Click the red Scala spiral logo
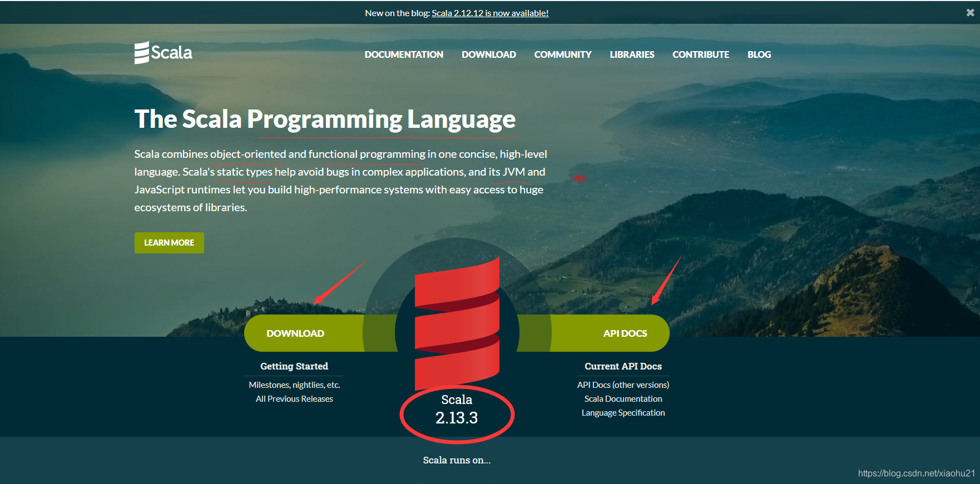 (457, 324)
